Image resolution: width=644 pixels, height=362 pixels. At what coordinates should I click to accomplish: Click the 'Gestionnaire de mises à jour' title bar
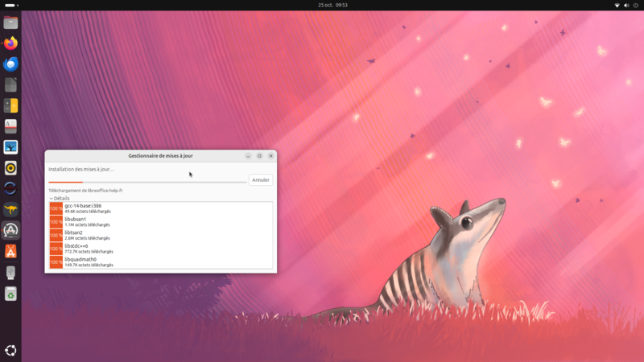(160, 156)
